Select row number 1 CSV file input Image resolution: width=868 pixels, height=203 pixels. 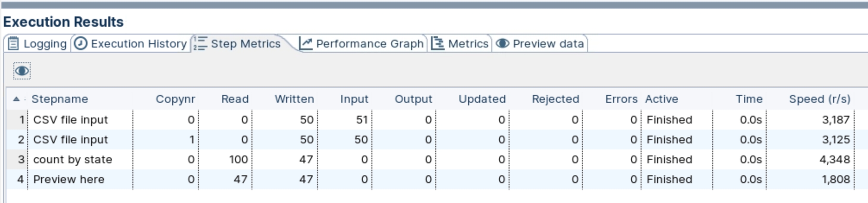click(70, 120)
